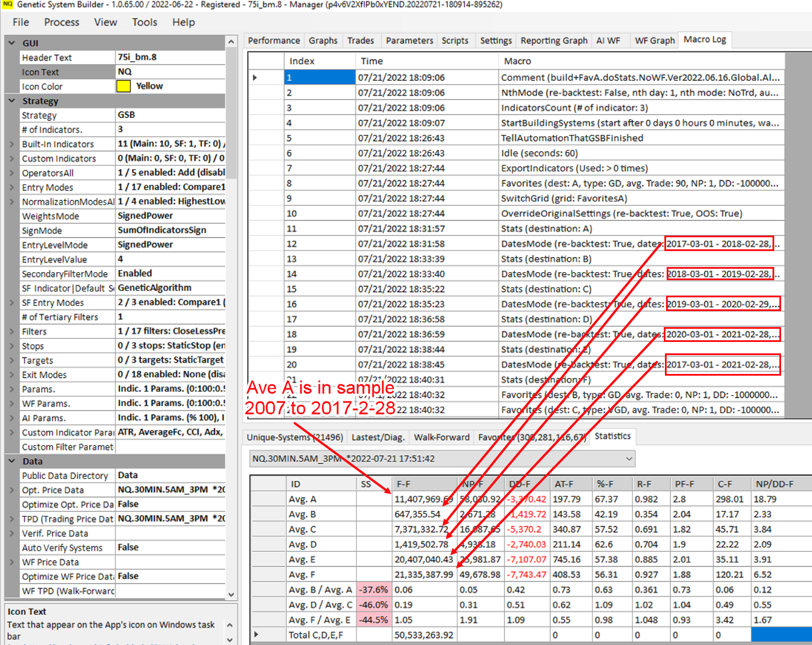Switch to the Performance tab
This screenshot has height=645, width=812.
[274, 41]
